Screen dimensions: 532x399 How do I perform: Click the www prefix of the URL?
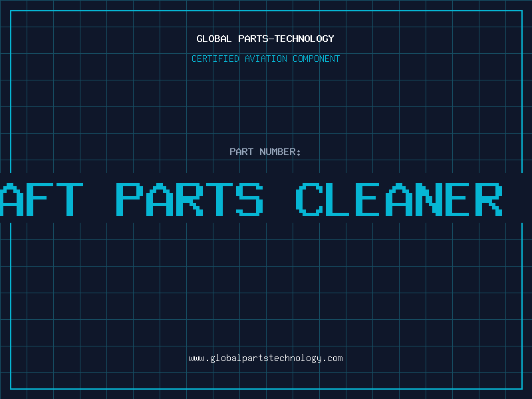[196, 358]
